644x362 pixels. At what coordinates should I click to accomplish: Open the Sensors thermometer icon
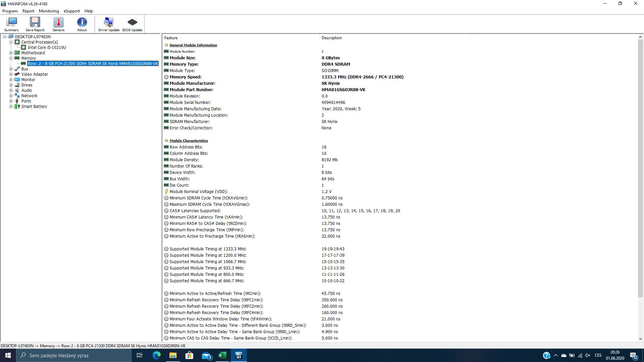[x=58, y=24]
